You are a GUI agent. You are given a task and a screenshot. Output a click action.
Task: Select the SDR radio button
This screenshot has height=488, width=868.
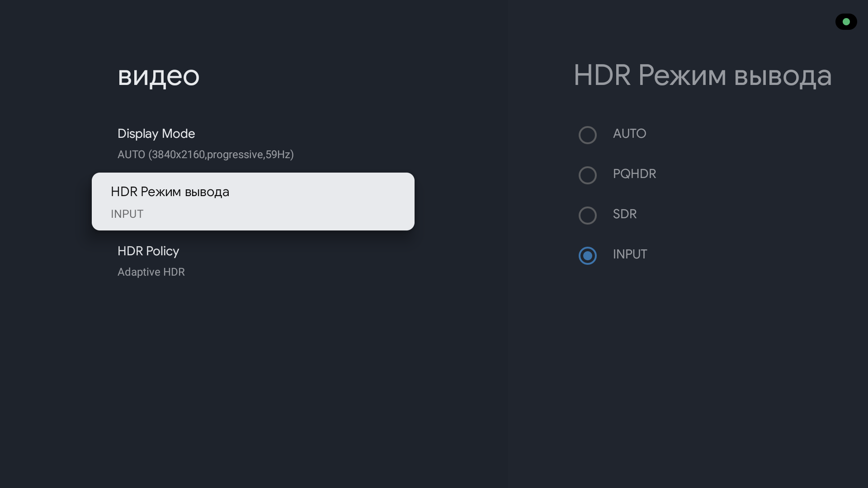(587, 216)
